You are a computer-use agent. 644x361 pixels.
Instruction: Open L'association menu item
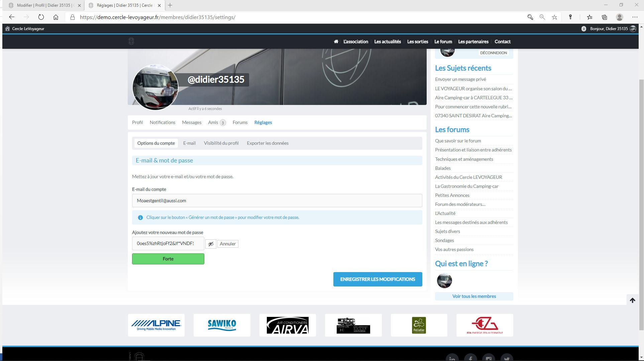click(x=355, y=41)
